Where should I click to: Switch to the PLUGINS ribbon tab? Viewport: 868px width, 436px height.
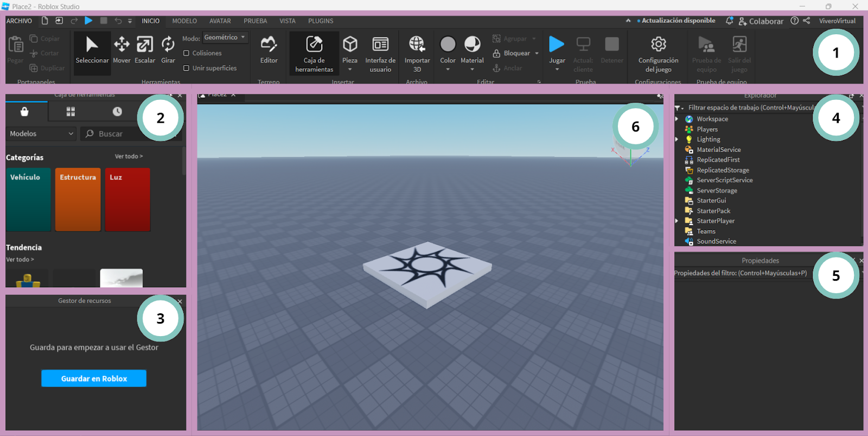[321, 21]
